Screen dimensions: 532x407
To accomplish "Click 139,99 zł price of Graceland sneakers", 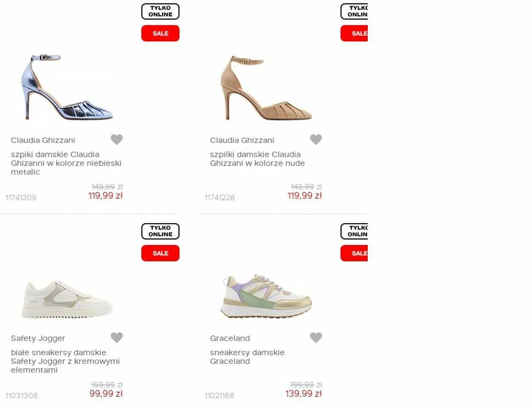I will click(303, 394).
